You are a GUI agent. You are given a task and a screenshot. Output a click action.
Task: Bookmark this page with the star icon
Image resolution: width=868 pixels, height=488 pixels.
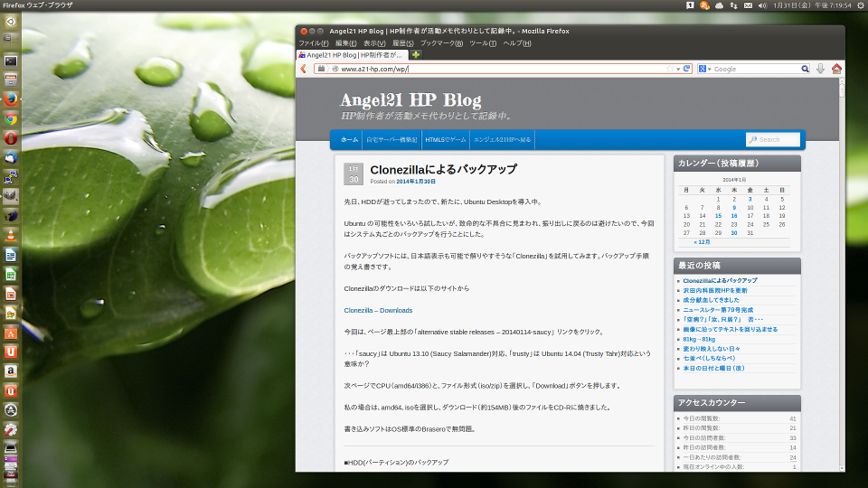click(x=670, y=70)
